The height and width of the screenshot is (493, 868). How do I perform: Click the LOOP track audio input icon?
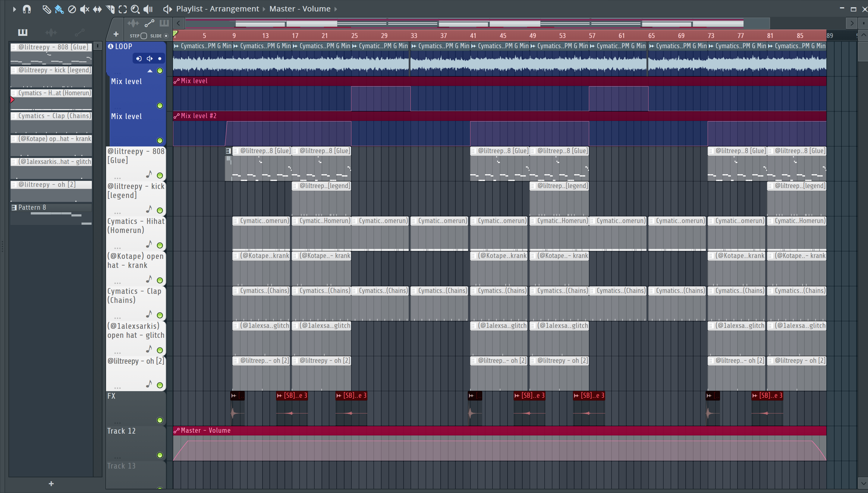coord(138,58)
